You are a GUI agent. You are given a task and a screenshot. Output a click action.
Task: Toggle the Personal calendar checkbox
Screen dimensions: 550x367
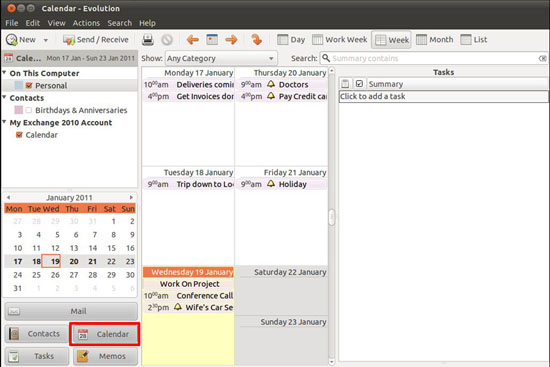click(29, 85)
